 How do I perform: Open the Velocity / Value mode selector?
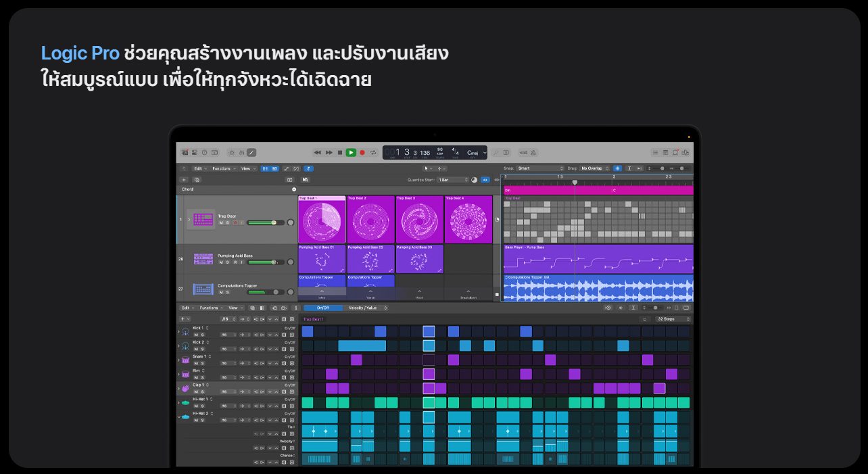coord(366,308)
